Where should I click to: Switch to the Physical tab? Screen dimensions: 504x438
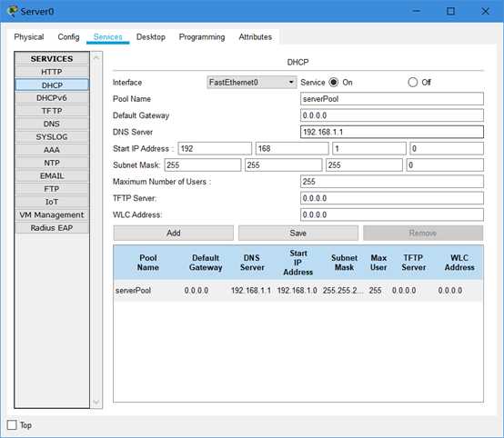pyautogui.click(x=29, y=37)
